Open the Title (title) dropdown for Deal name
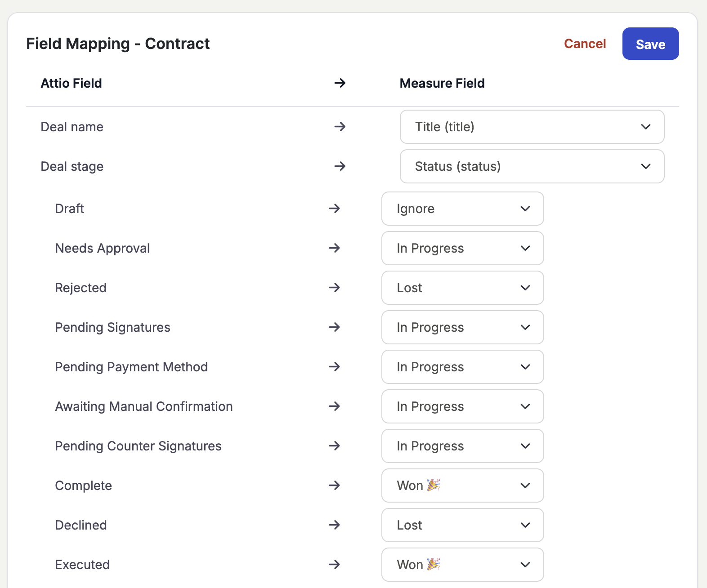 click(532, 127)
